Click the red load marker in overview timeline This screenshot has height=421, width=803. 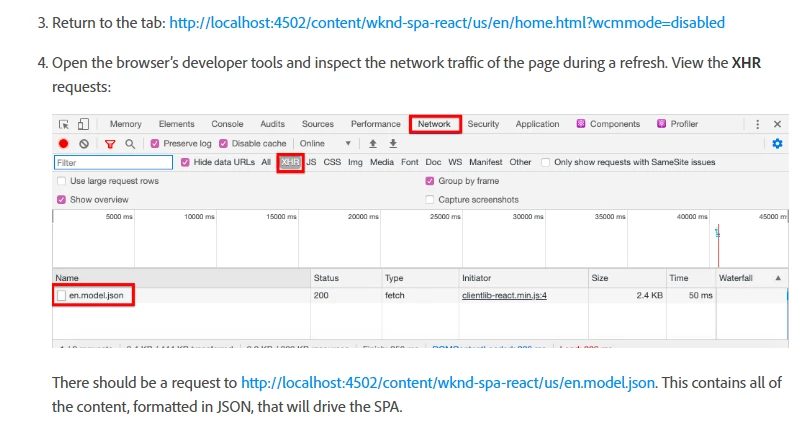[x=719, y=245]
